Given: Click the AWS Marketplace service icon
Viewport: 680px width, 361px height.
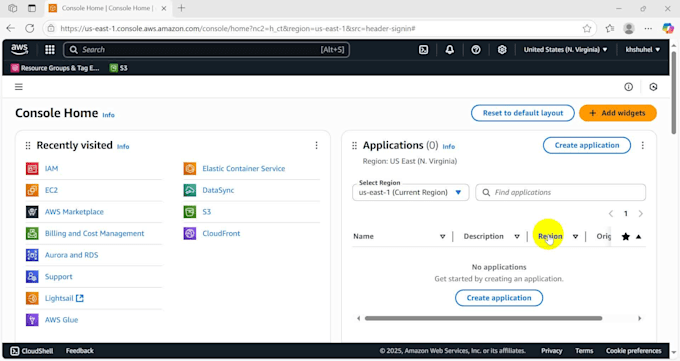Looking at the screenshot, I should (x=32, y=212).
